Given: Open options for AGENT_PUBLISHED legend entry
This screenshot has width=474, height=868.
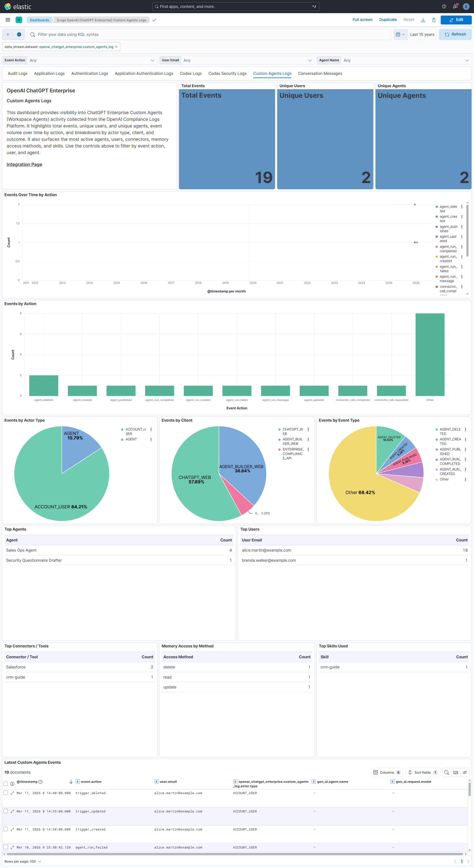Looking at the screenshot, I should point(465,450).
